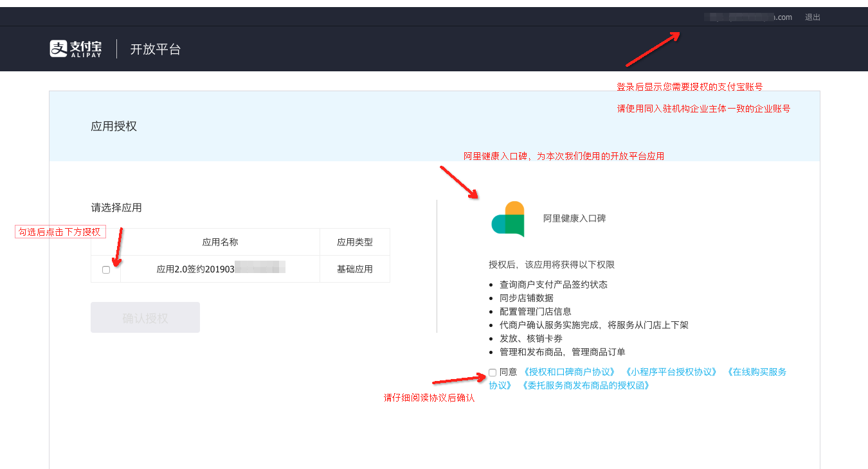The height and width of the screenshot is (469, 868).
Task: Click 发放、核销卡券 permission item
Action: click(531, 338)
